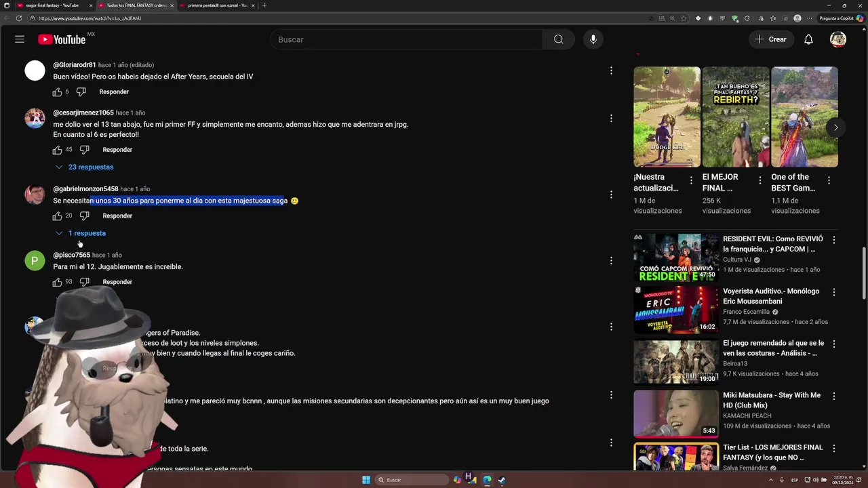
Task: Click the browser address bar
Action: pos(339,18)
